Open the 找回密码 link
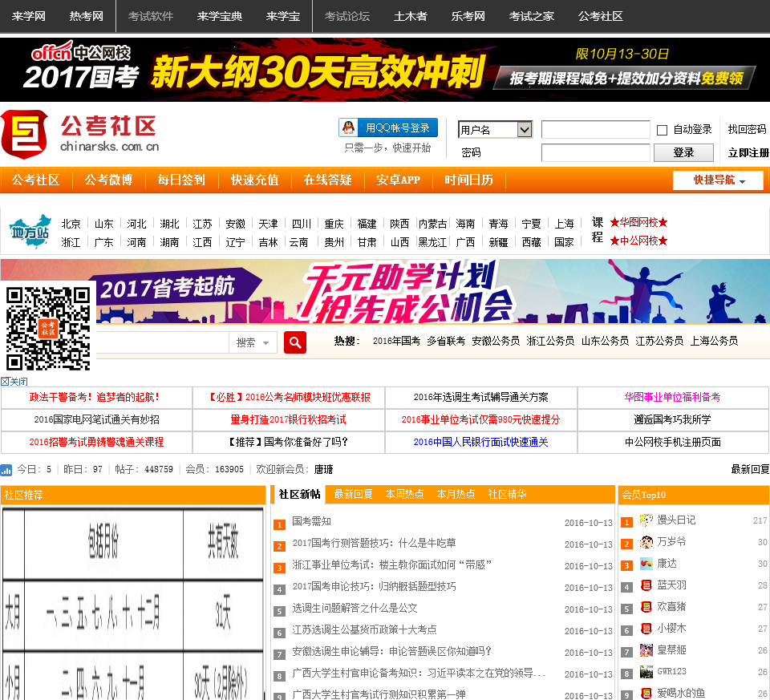 click(747, 130)
